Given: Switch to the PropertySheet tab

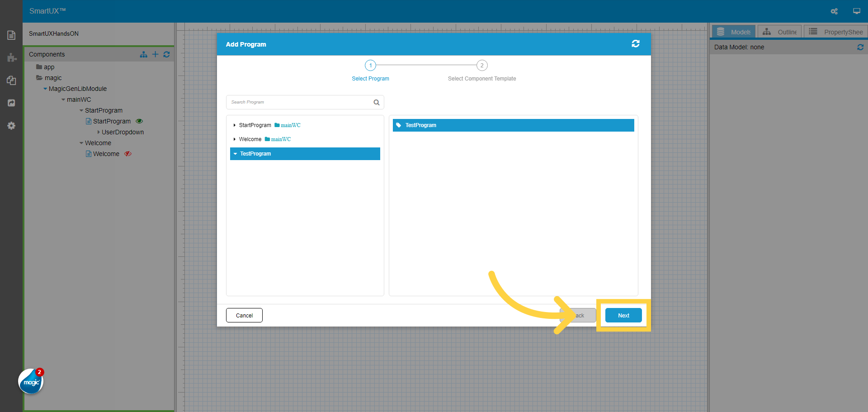Looking at the screenshot, I should click(x=835, y=32).
